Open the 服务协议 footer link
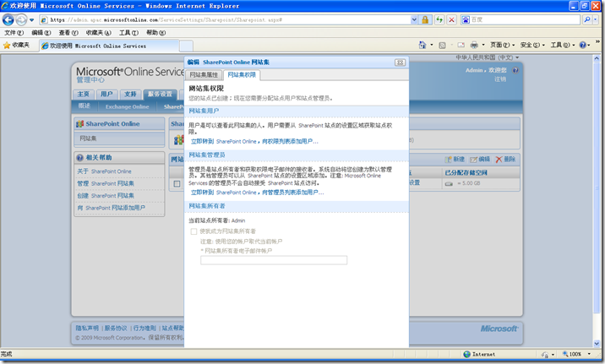 (116, 329)
